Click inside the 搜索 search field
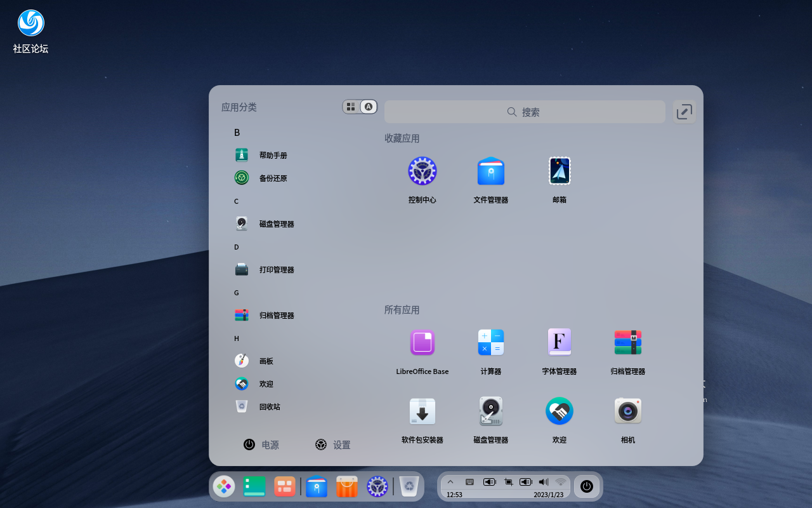The height and width of the screenshot is (508, 812). (x=525, y=112)
